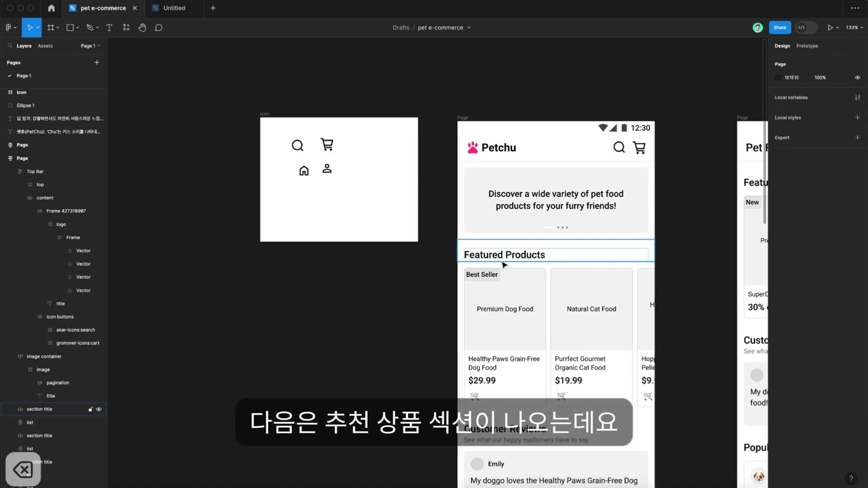Click the Present play icon

tap(830, 28)
